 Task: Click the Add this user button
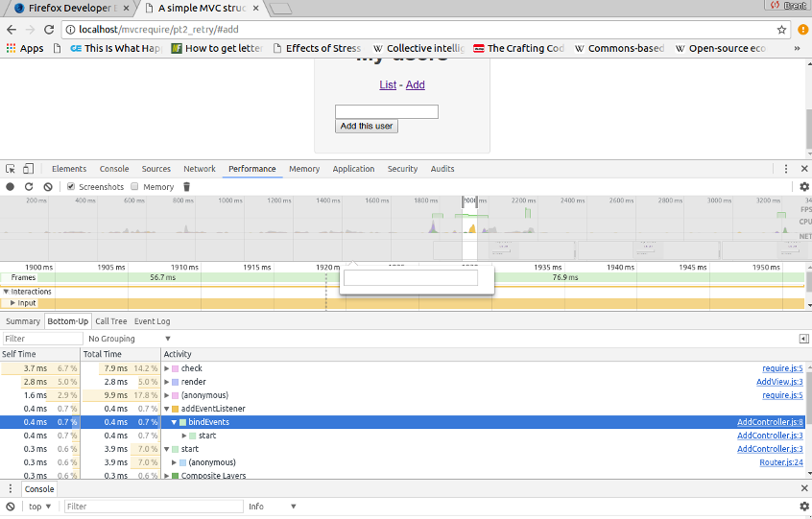(367, 127)
